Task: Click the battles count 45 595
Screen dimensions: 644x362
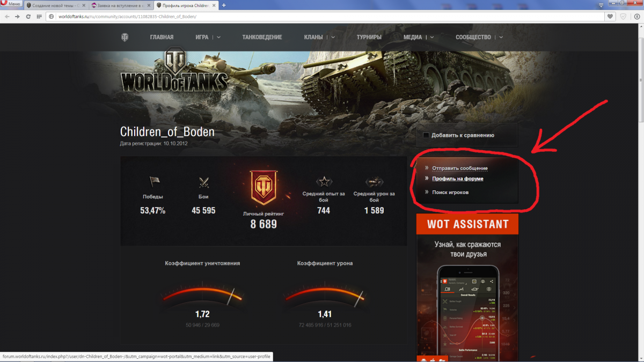Action: [203, 211]
